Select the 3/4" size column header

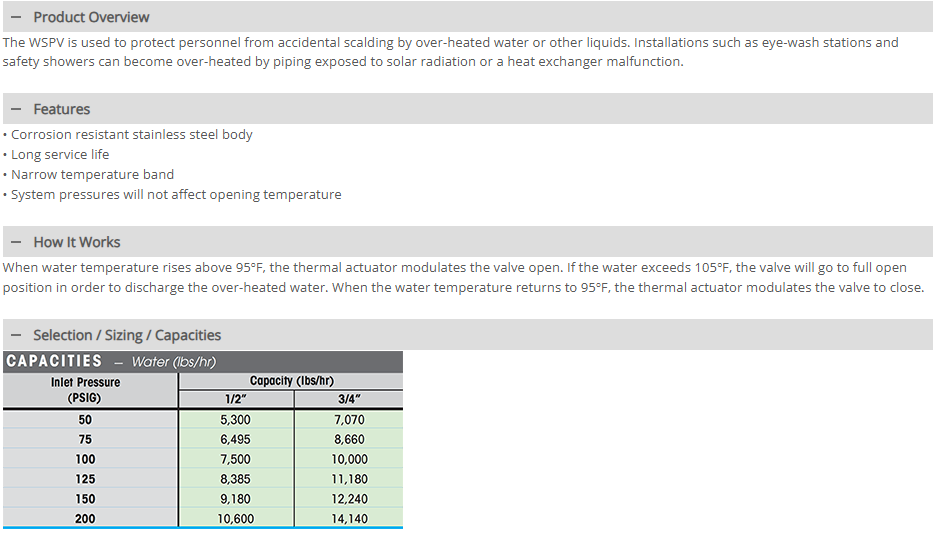click(x=348, y=399)
